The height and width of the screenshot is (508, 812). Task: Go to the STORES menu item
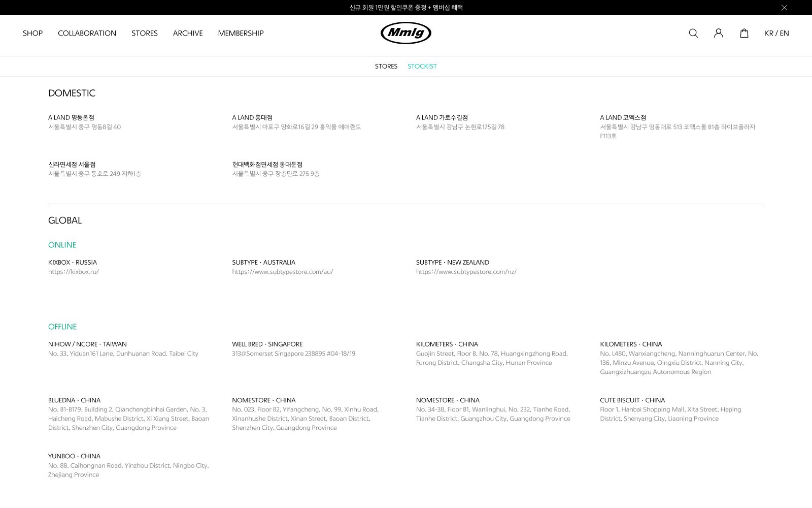tap(145, 33)
